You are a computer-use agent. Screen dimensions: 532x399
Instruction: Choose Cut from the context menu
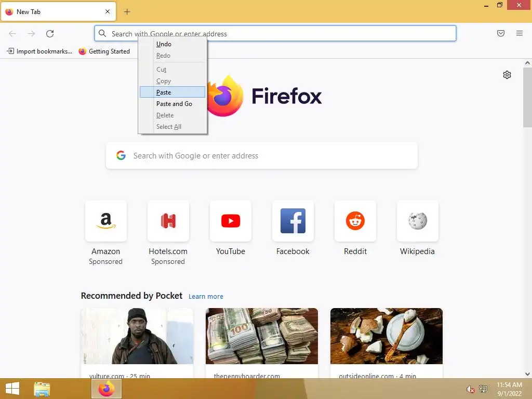[172, 70]
